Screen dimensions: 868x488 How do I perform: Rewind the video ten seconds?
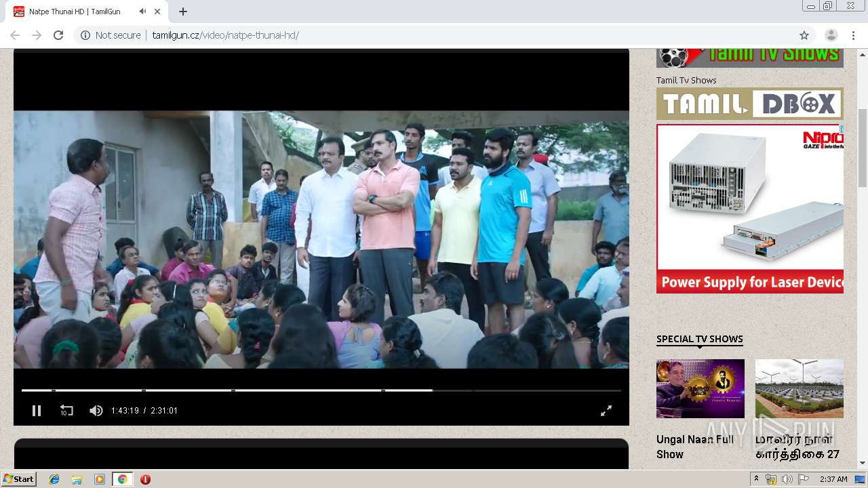coord(66,411)
